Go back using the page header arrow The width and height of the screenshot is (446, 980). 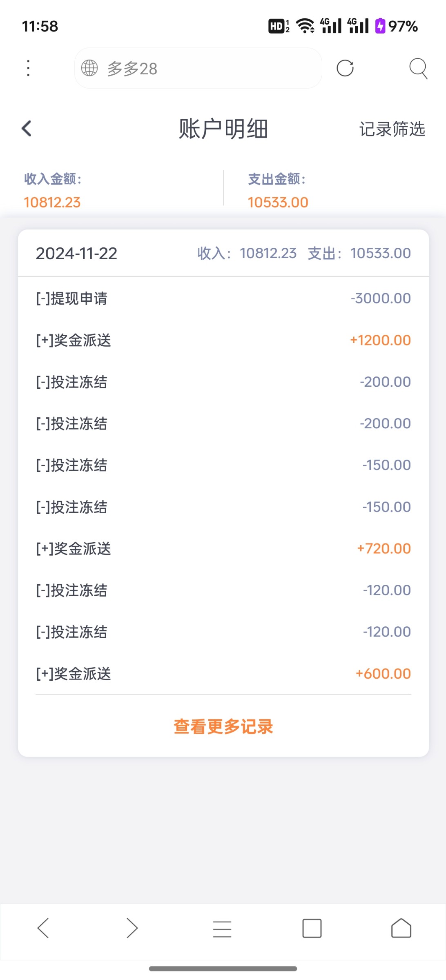(x=27, y=129)
